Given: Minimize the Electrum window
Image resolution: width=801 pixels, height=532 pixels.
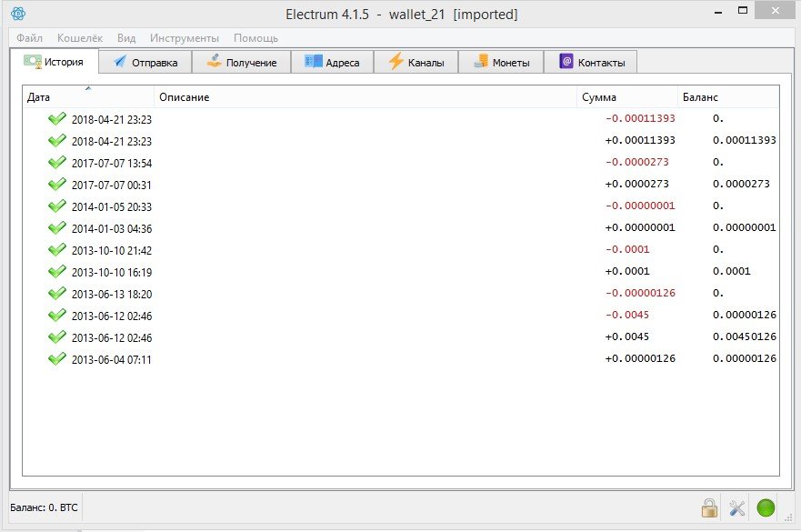Looking at the screenshot, I should click(718, 12).
